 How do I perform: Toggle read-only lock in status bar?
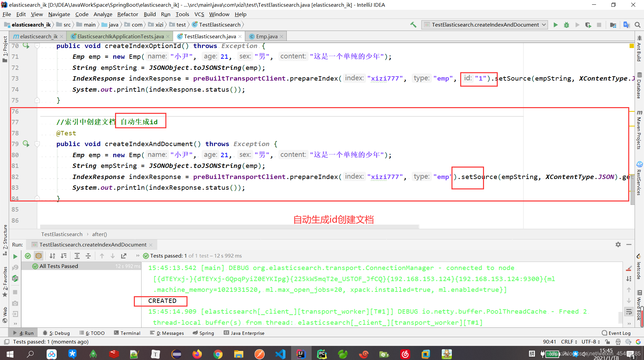pos(607,342)
